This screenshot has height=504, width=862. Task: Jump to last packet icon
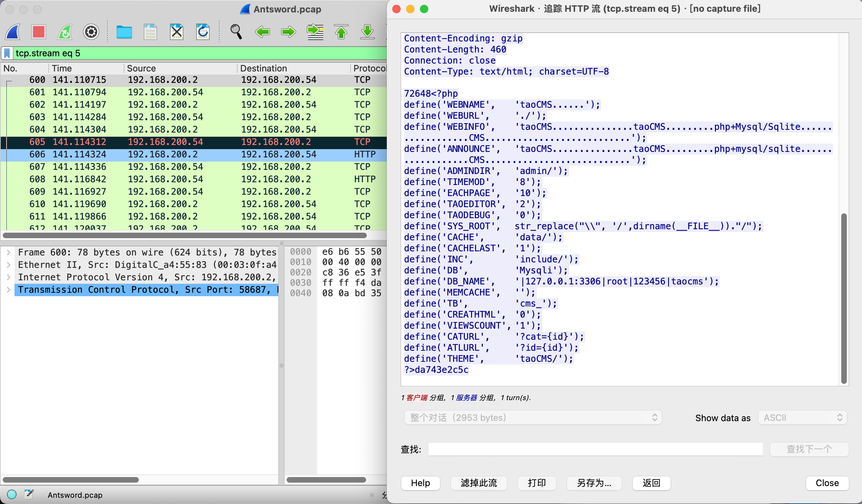click(367, 32)
